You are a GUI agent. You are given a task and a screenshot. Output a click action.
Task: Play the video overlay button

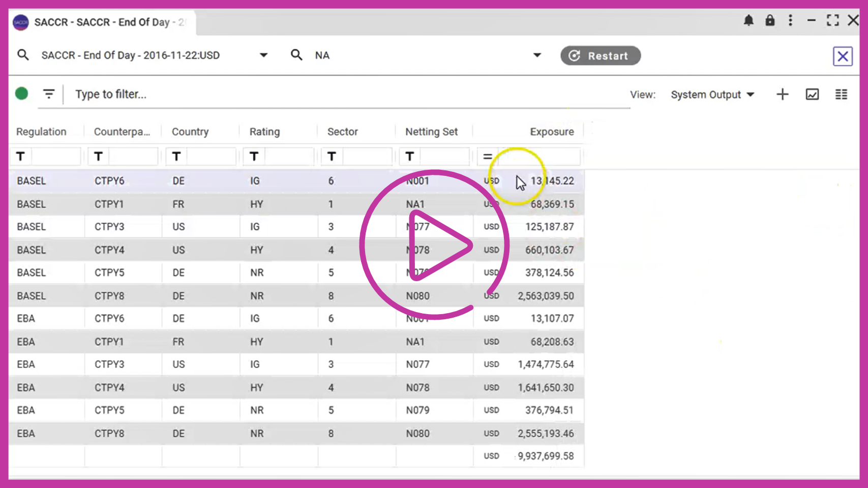tap(435, 245)
